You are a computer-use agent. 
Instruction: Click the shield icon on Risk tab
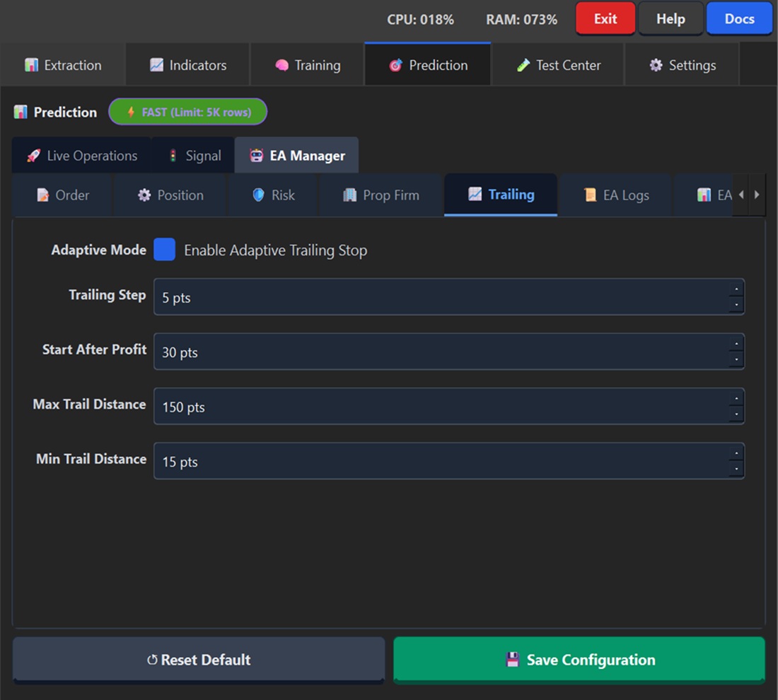(x=258, y=195)
